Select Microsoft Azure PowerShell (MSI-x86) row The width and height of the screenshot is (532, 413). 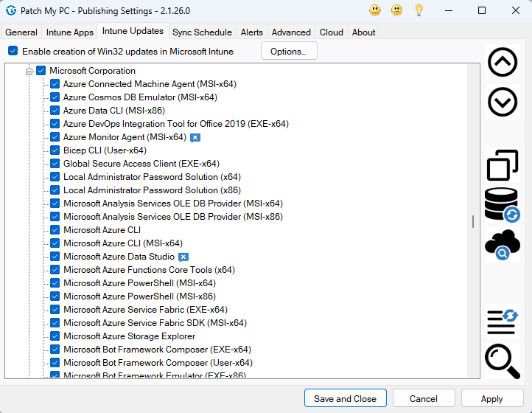click(139, 296)
